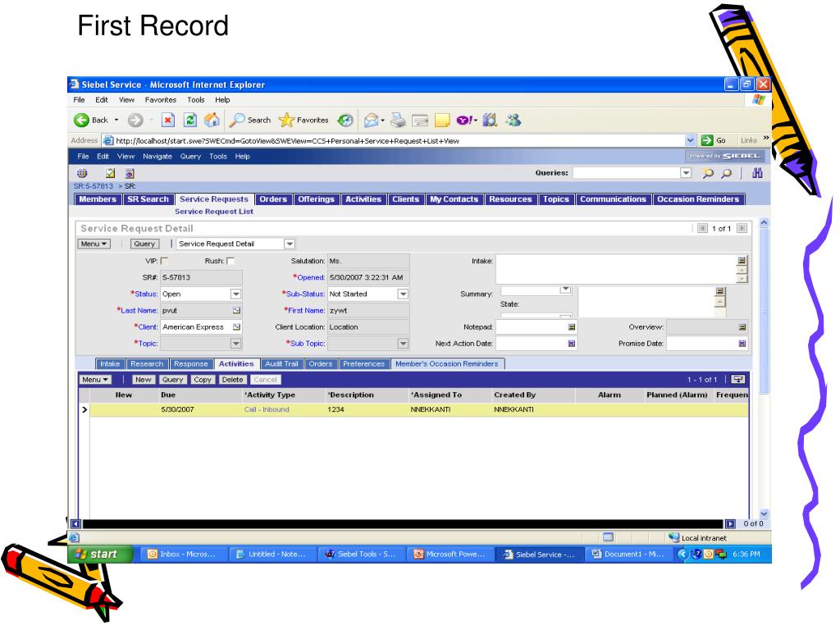Open the Service Request Detail view dropdown
Image resolution: width=840 pixels, height=630 pixels.
(290, 244)
